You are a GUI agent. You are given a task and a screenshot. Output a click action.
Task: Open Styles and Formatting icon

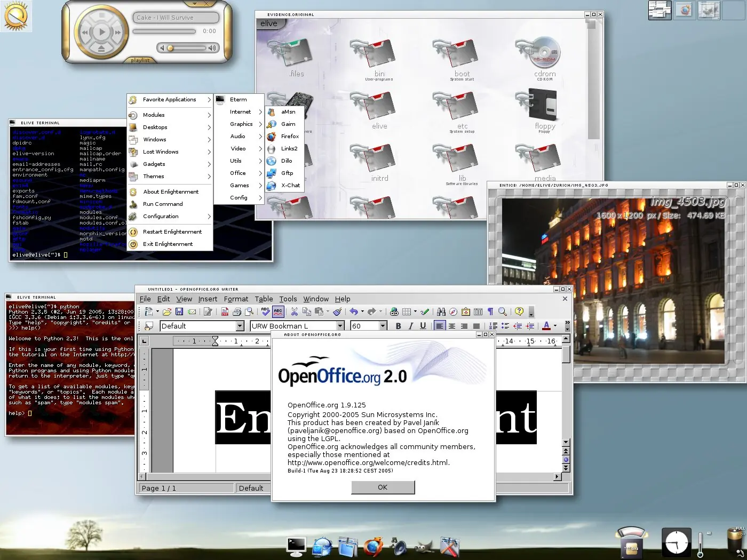149,326
